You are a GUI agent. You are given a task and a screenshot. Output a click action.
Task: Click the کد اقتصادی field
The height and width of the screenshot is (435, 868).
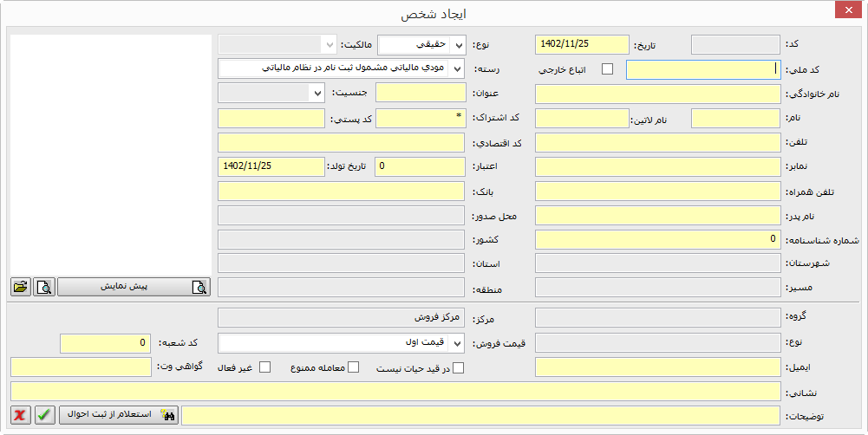341,143
